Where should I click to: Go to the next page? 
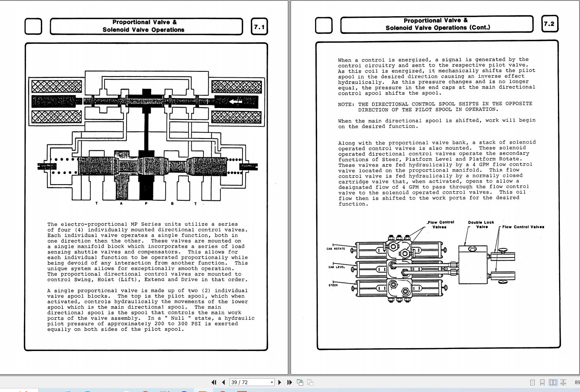280,382
